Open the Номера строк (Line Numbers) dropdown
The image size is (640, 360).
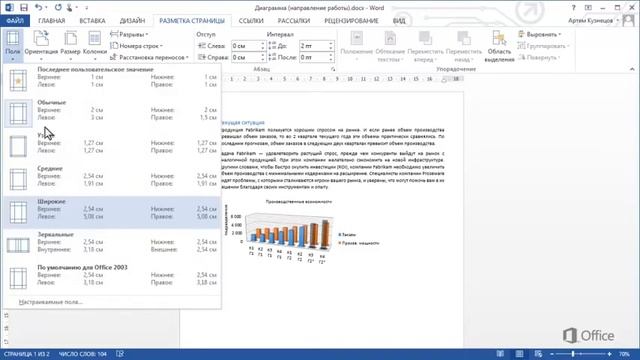click(136, 46)
